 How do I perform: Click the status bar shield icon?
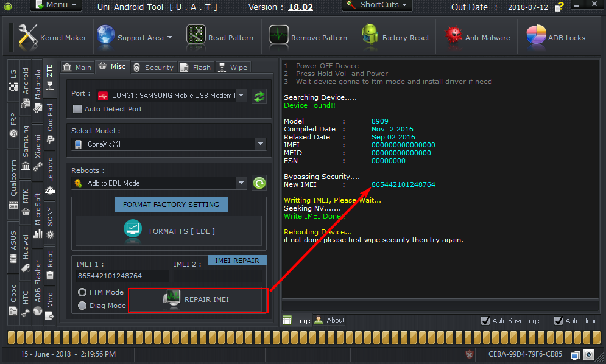469,354
